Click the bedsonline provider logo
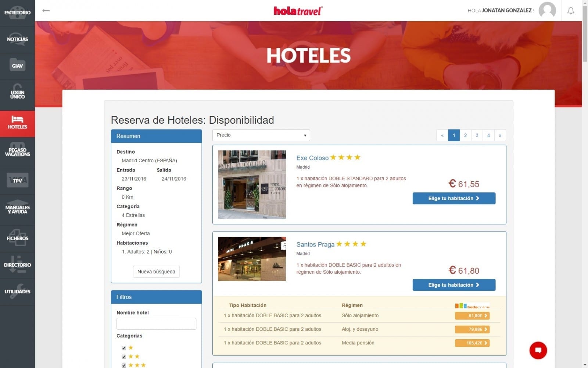This screenshot has width=588, height=368. coord(472,306)
